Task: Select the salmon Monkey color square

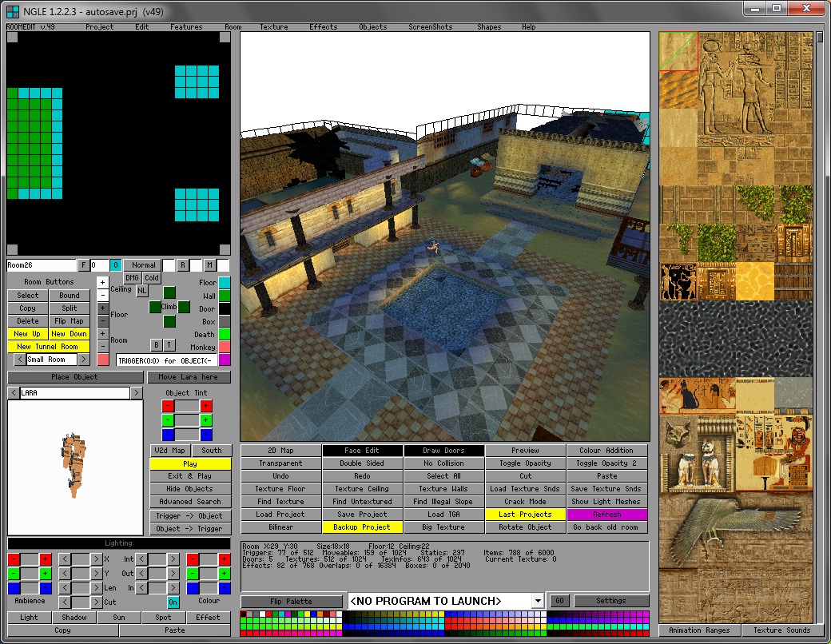Action: (225, 347)
